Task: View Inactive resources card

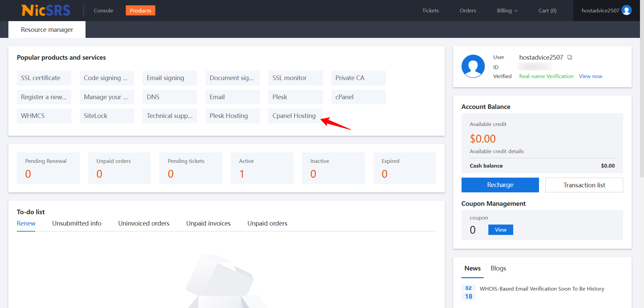Action: [x=333, y=168]
